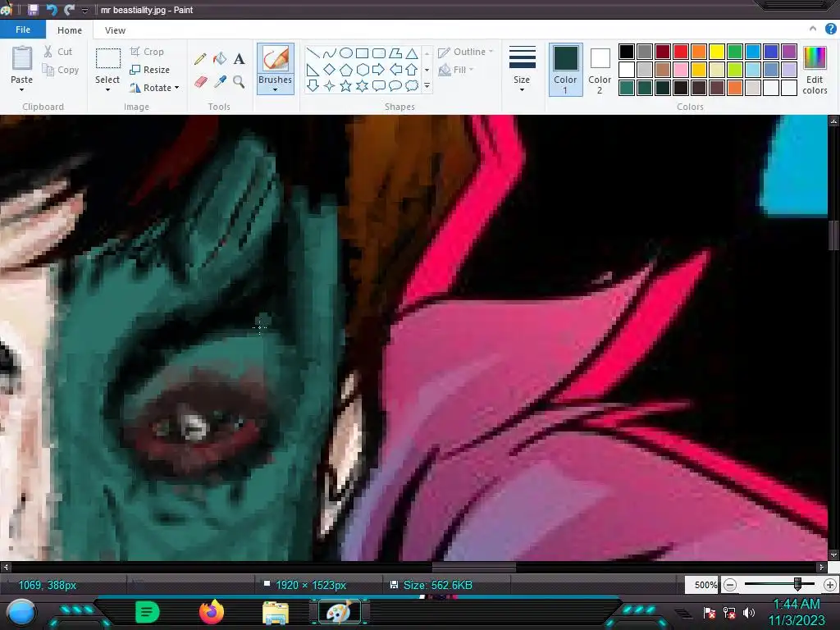Open Firefox from the taskbar
This screenshot has height=630, width=840.
(212, 612)
